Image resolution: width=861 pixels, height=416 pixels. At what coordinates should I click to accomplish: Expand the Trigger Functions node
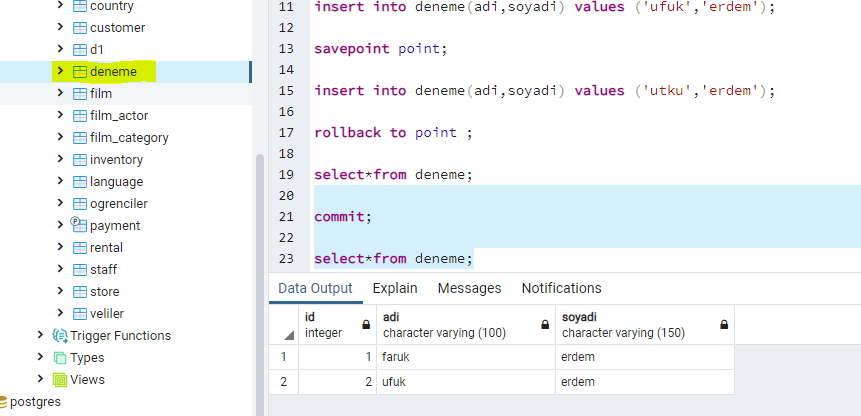point(40,334)
